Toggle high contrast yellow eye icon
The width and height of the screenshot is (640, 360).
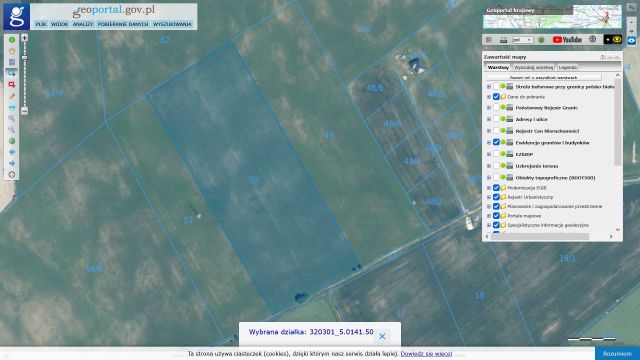coord(617,40)
